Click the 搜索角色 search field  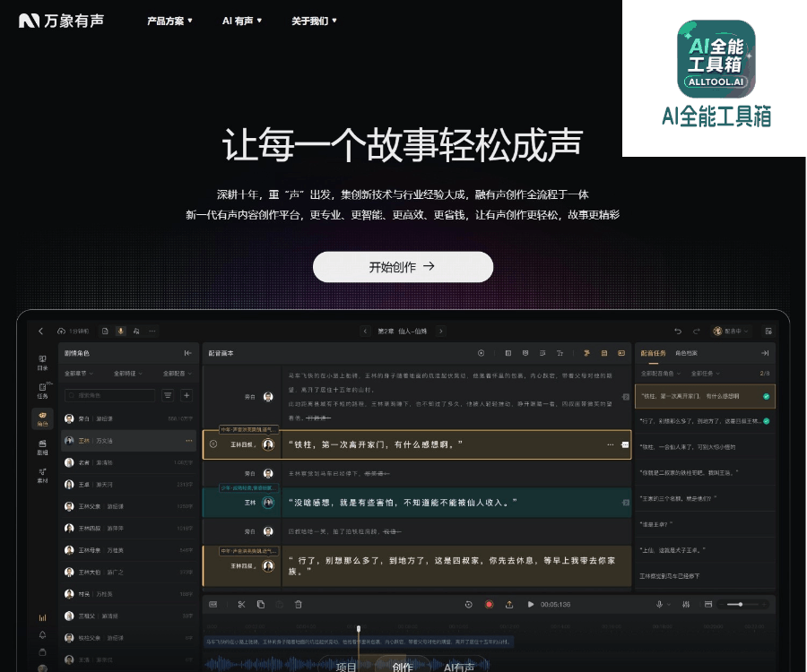(x=109, y=395)
